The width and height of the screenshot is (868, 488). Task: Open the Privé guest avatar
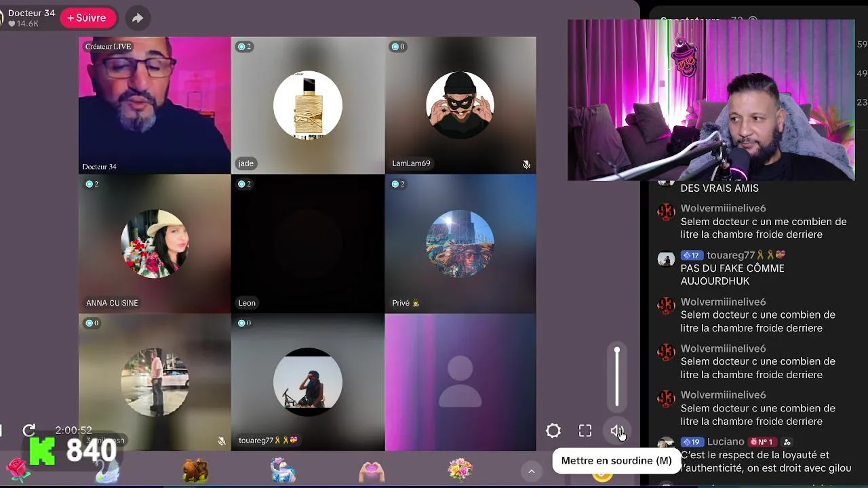coord(460,244)
